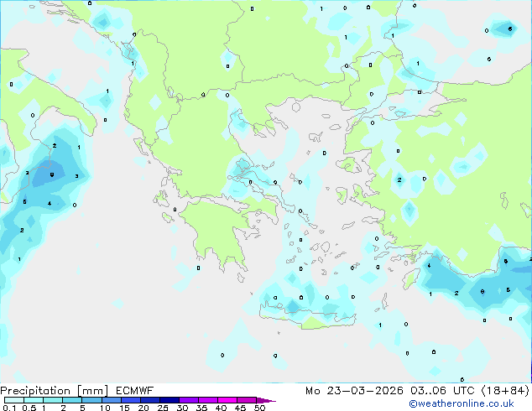Click the '0.1' legend value
532x411 pixels.
9,408
